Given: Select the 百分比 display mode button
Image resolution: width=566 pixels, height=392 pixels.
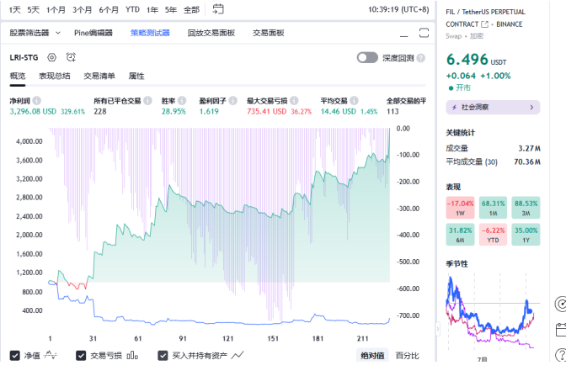Looking at the screenshot, I should tap(407, 355).
